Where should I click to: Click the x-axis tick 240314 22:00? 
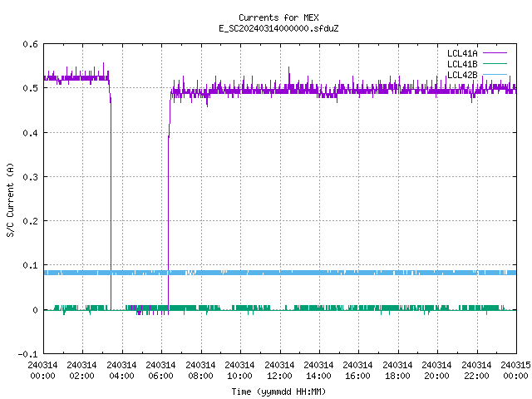click(x=476, y=371)
